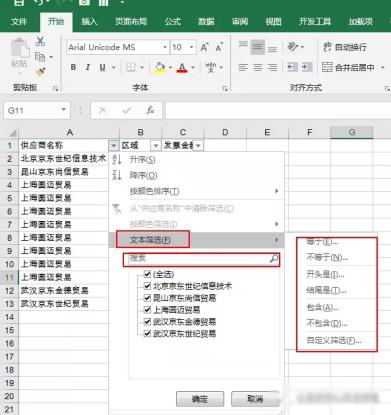Uncheck 武汉京东金德贸易 checkbox
391x415 pixels.
coord(147,322)
